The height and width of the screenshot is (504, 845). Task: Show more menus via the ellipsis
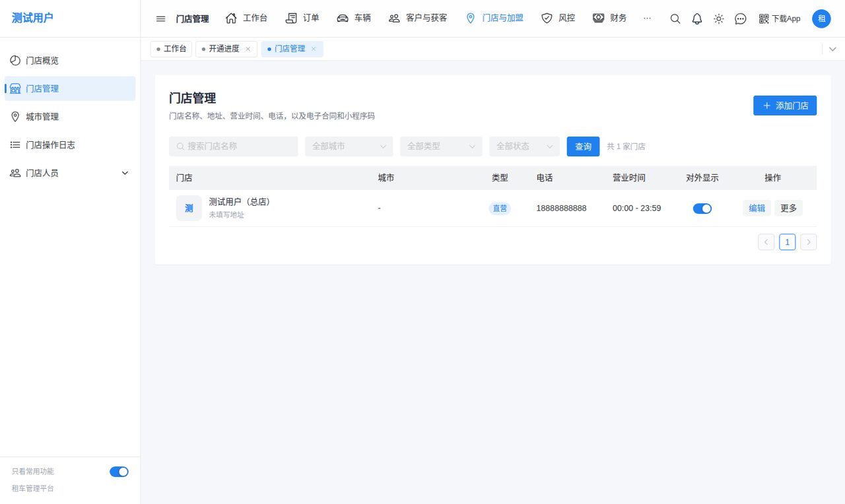click(647, 18)
